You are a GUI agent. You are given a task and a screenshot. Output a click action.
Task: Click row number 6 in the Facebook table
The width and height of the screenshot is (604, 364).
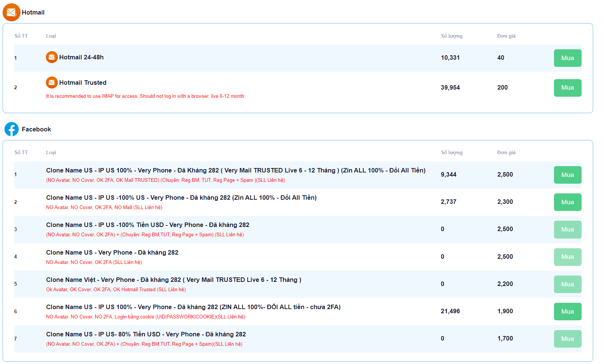click(16, 311)
